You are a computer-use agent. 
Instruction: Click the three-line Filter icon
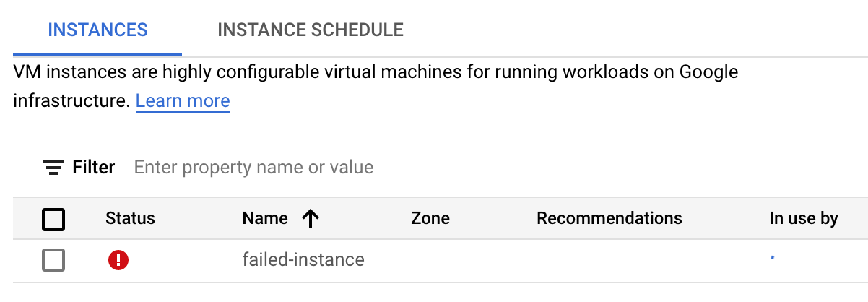[x=53, y=168]
